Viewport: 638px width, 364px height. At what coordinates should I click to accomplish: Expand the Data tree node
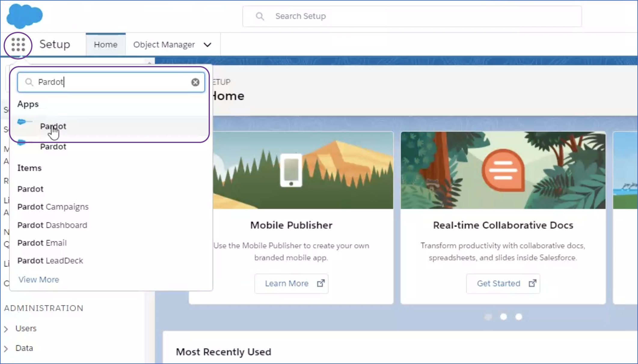[x=6, y=348]
